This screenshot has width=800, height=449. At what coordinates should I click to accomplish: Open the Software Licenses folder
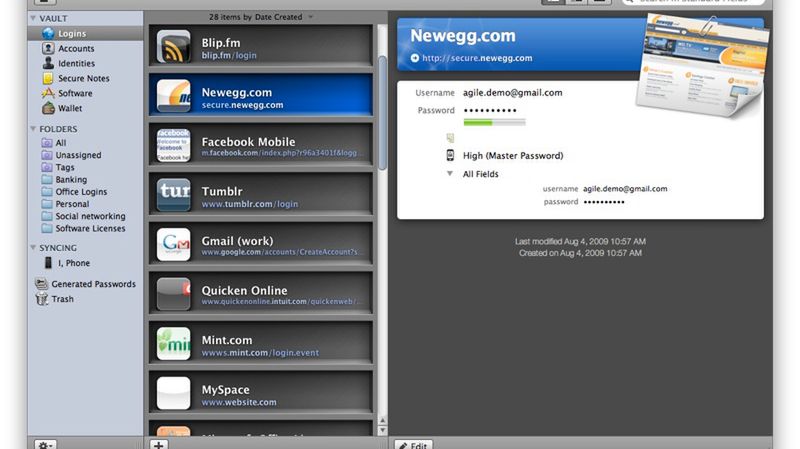(x=85, y=229)
